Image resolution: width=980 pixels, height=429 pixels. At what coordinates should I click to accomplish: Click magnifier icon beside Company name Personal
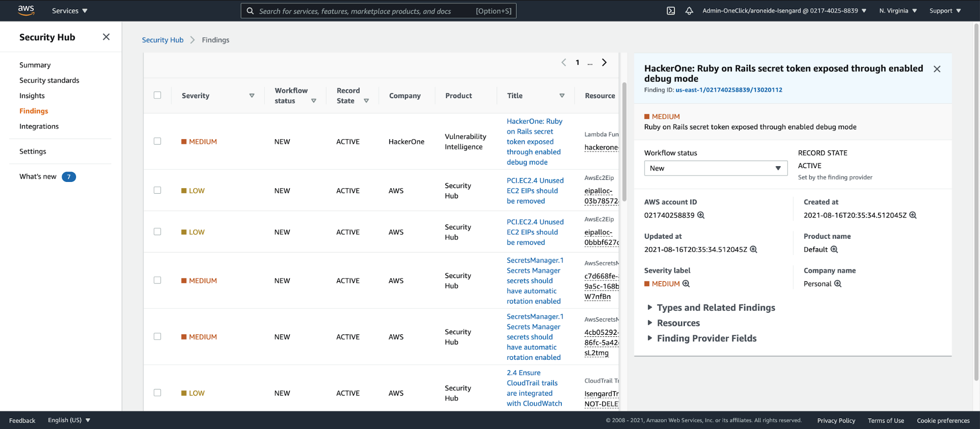838,284
